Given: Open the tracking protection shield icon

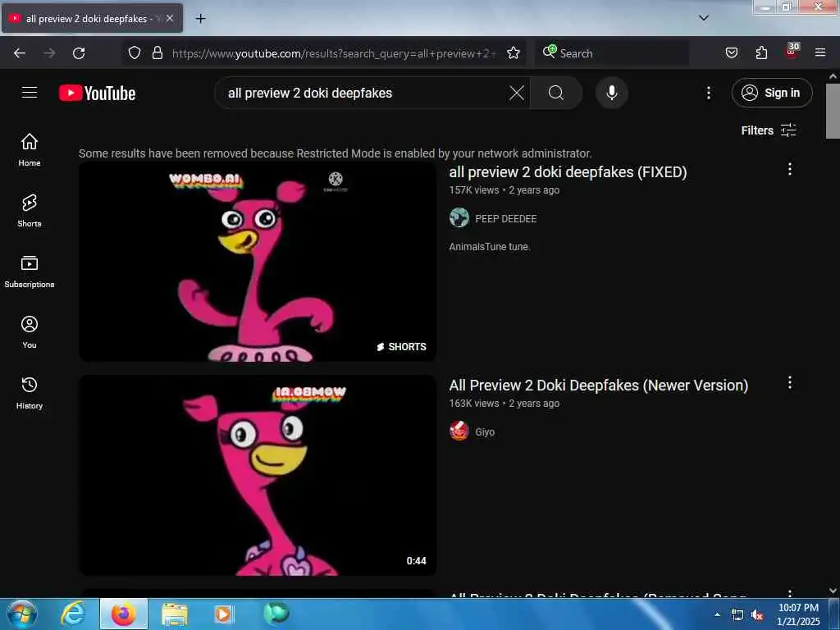Looking at the screenshot, I should 135,53.
